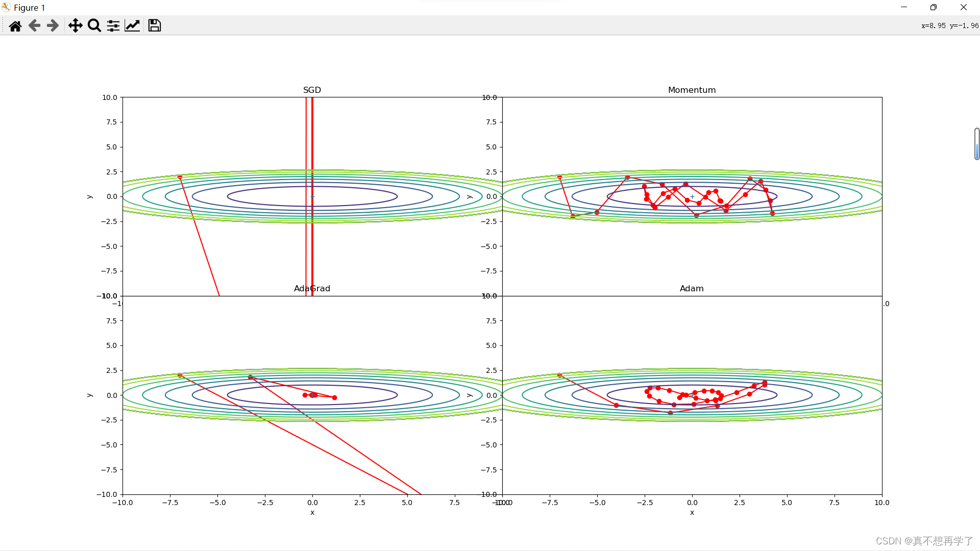Save the figure with floppy icon
Viewport: 980px width, 551px height.
(x=154, y=26)
